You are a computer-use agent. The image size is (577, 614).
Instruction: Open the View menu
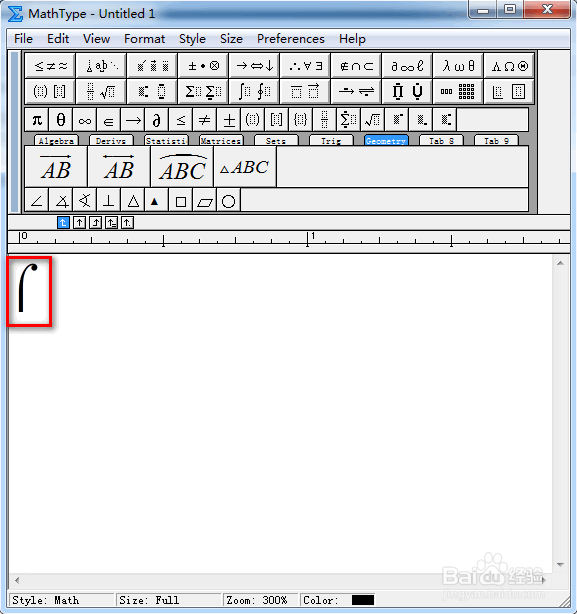96,39
